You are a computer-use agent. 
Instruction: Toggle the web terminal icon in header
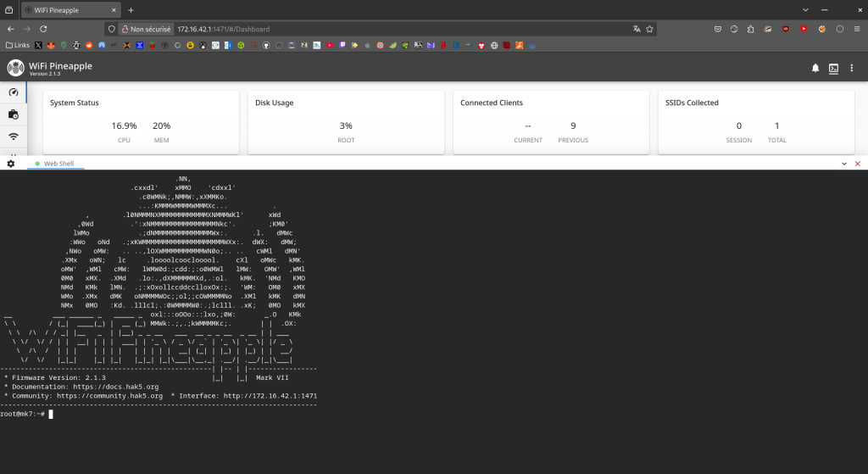point(834,68)
